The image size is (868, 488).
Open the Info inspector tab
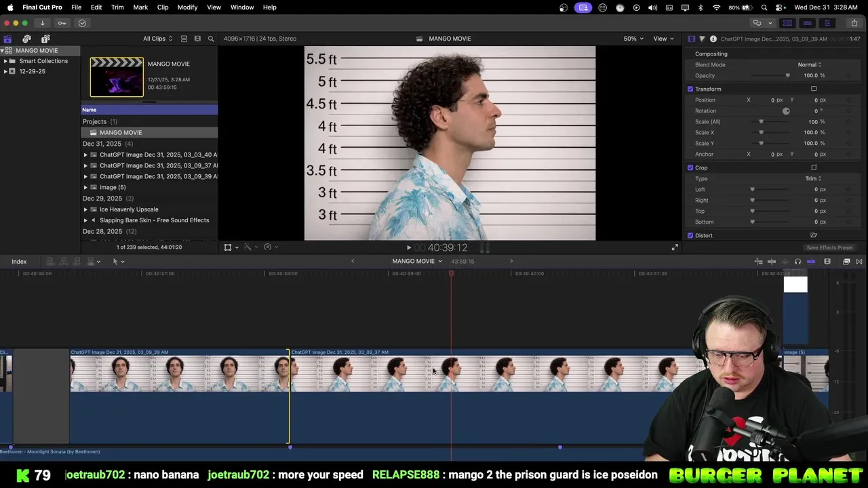tap(713, 39)
